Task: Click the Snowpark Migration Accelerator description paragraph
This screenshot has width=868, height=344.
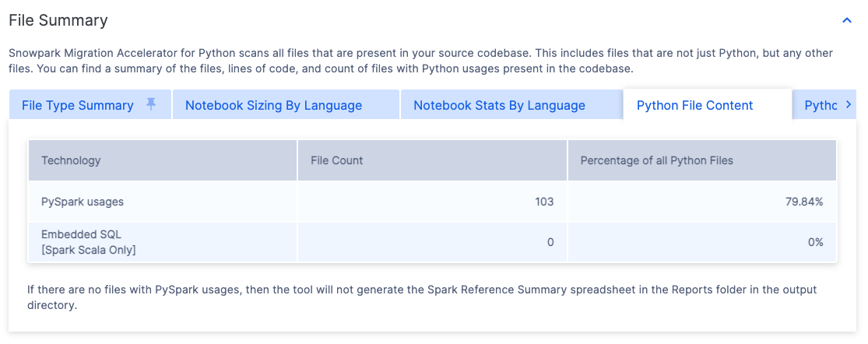Action: tap(420, 61)
